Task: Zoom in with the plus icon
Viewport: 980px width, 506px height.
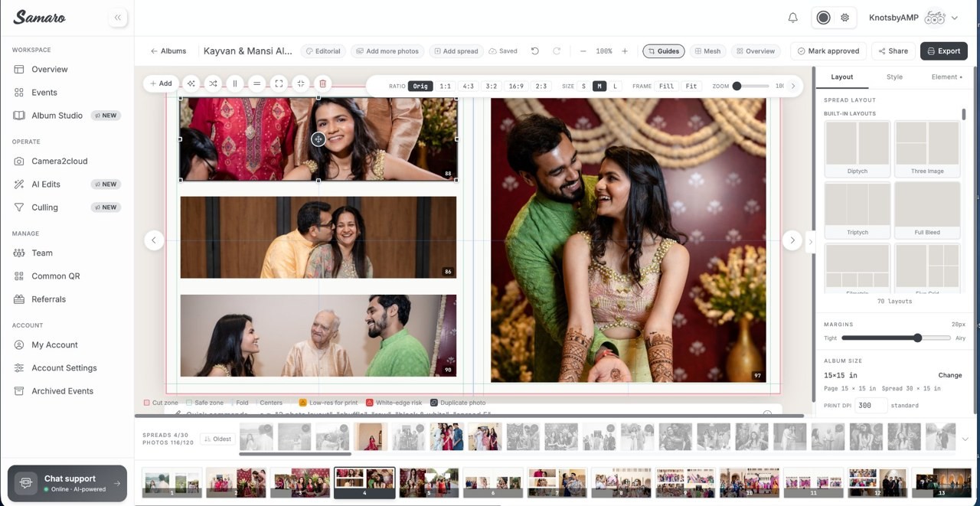Action: point(625,51)
